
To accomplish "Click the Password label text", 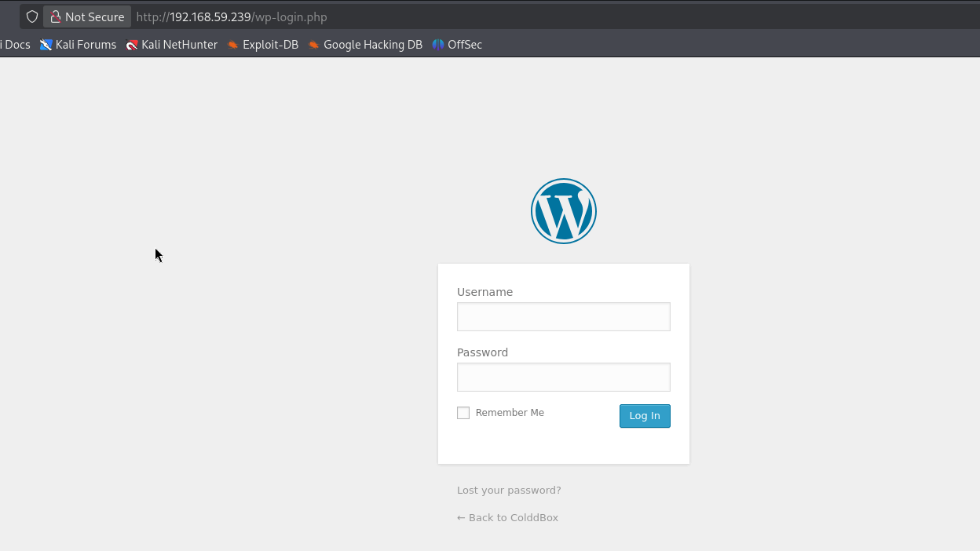I will (482, 352).
